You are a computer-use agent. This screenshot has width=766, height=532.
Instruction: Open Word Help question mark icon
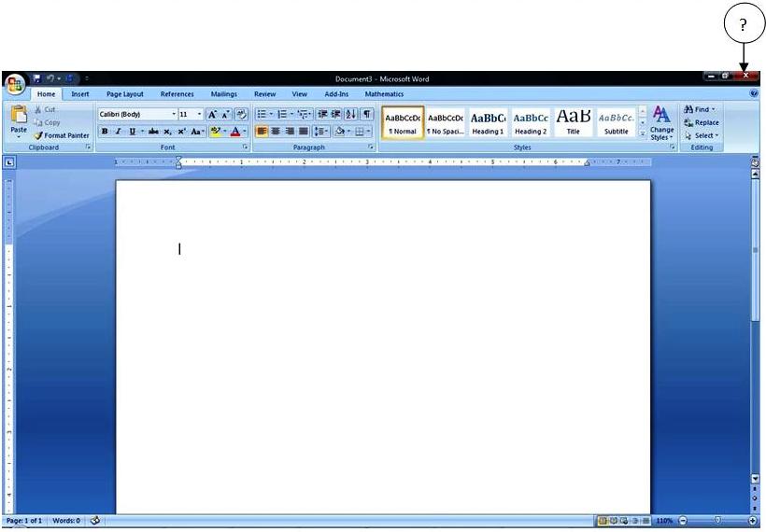coord(754,93)
